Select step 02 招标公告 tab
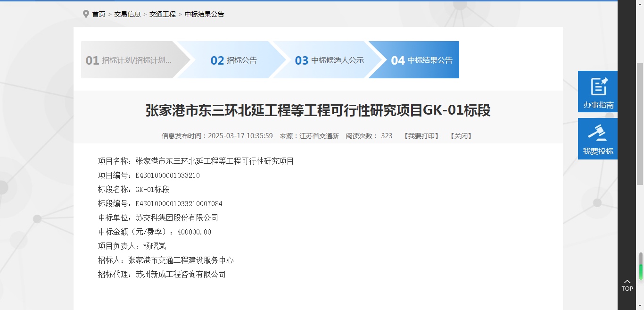 (x=231, y=60)
